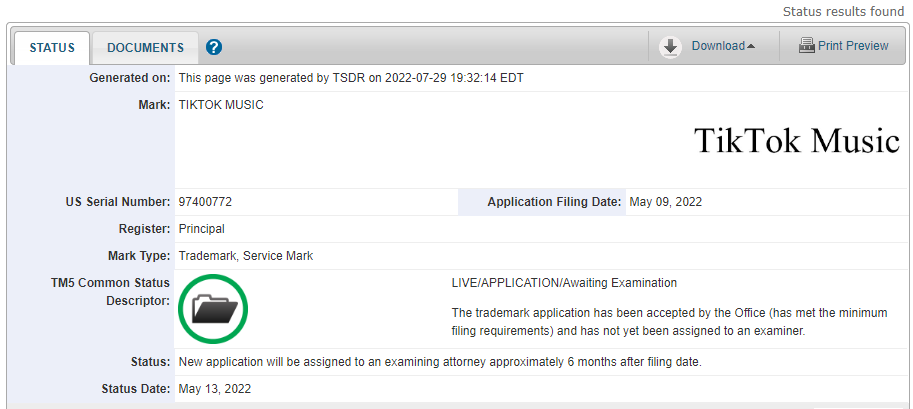Viewport: 913px width, 409px height.
Task: Click the green-circled folder status icon
Action: click(213, 309)
